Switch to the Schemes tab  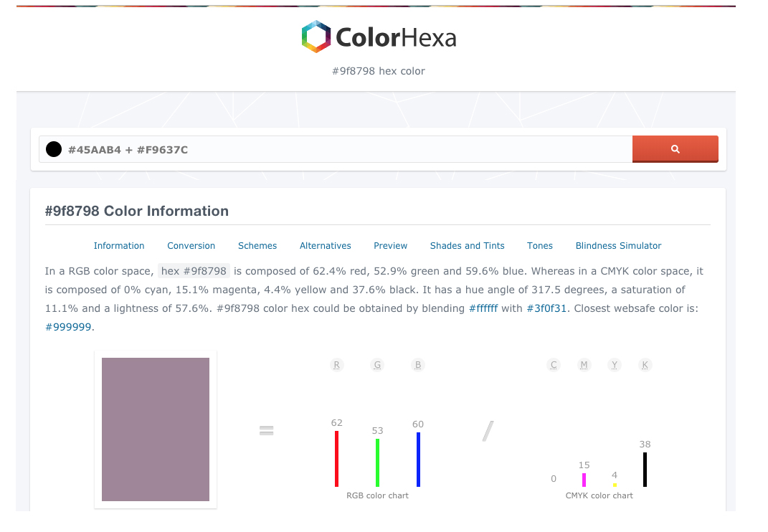257,245
